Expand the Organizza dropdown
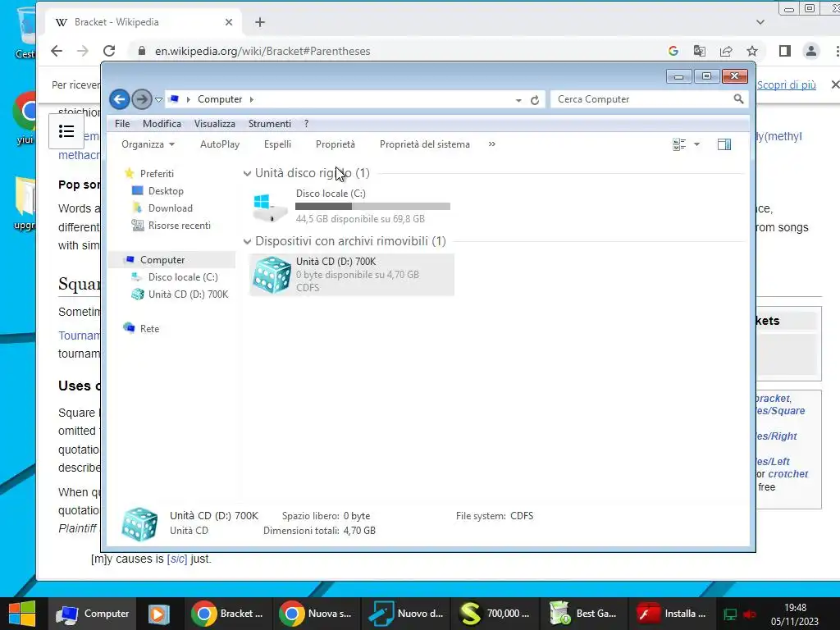 point(148,144)
